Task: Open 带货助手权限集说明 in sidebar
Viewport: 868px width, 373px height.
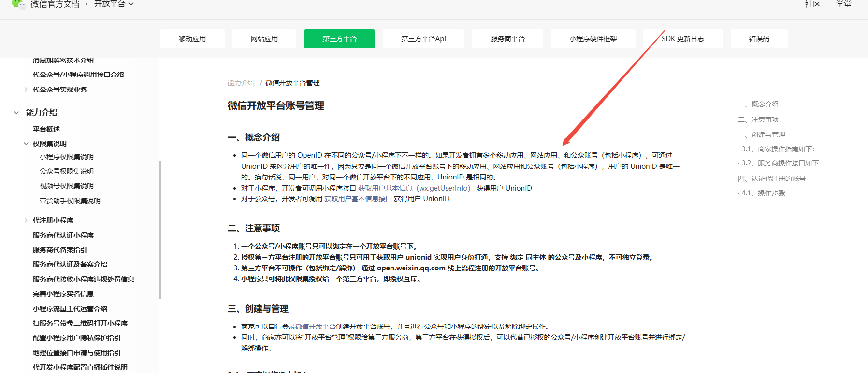Action: [70, 201]
